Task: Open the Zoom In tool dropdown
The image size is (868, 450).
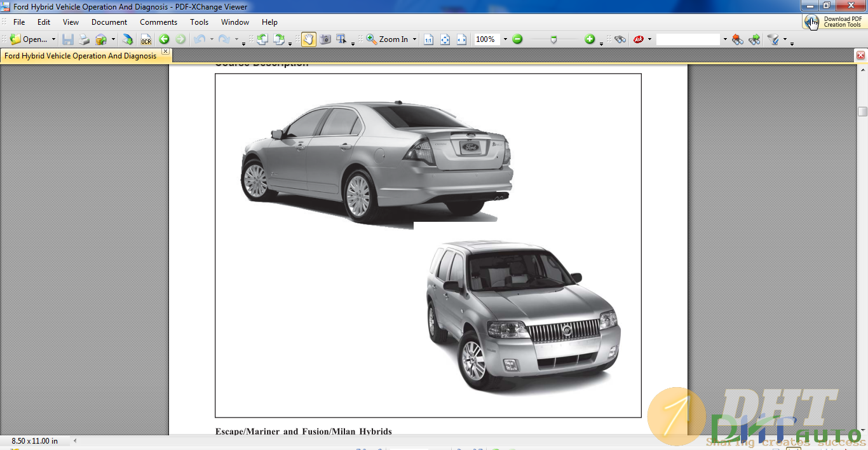Action: (x=414, y=39)
